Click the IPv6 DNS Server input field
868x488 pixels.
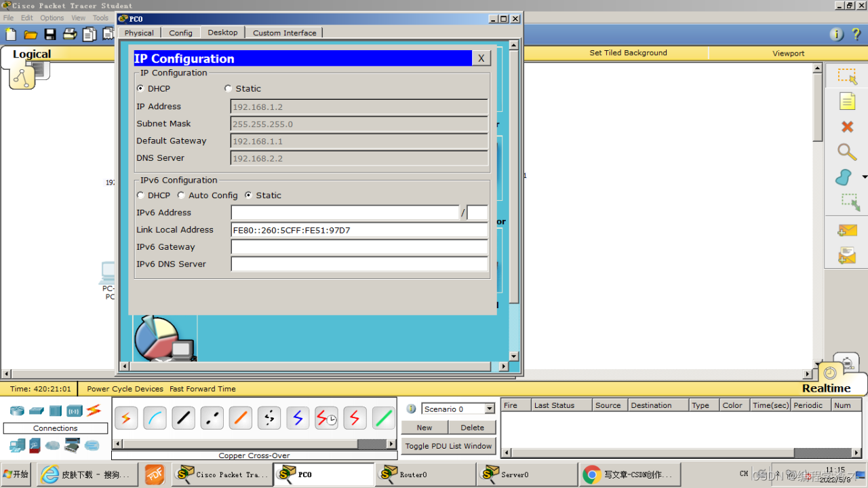click(x=359, y=264)
